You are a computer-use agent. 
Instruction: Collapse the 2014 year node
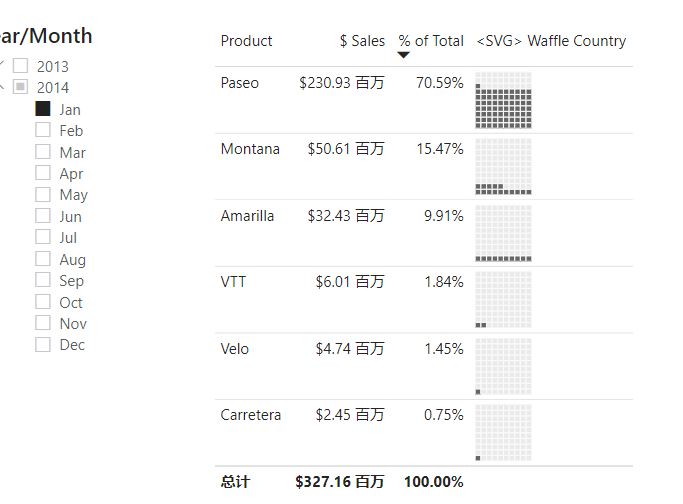point(3,87)
